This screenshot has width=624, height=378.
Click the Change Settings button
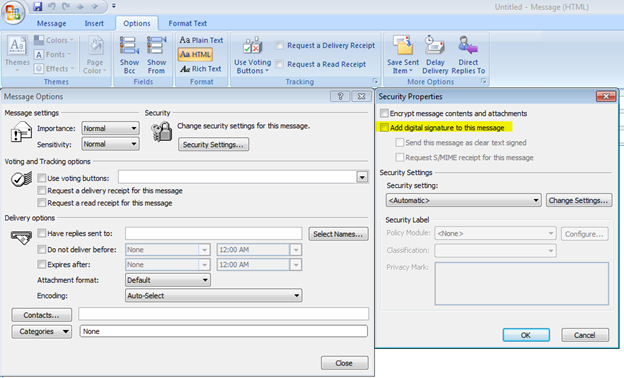coord(578,201)
